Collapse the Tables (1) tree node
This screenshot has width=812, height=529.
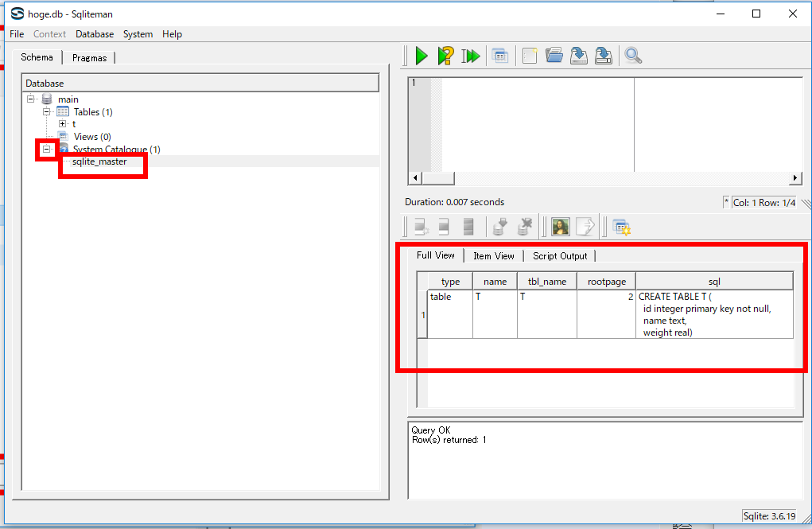coord(47,112)
